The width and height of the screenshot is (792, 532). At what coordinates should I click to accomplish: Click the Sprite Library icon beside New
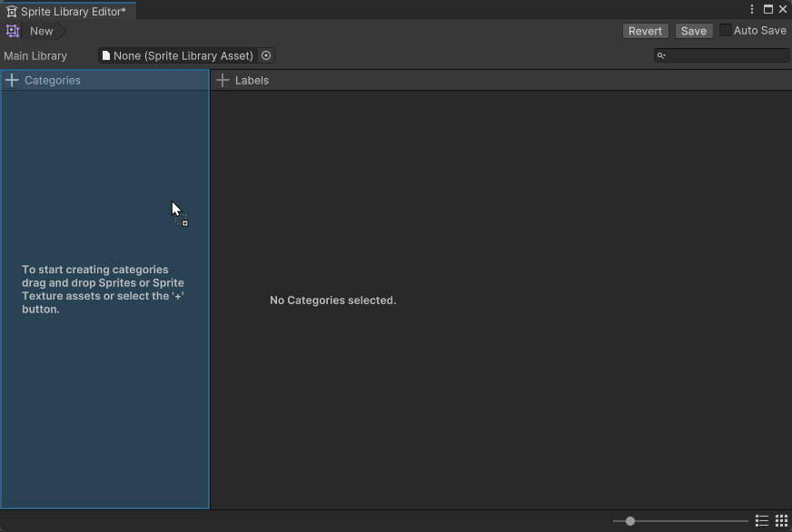click(13, 31)
